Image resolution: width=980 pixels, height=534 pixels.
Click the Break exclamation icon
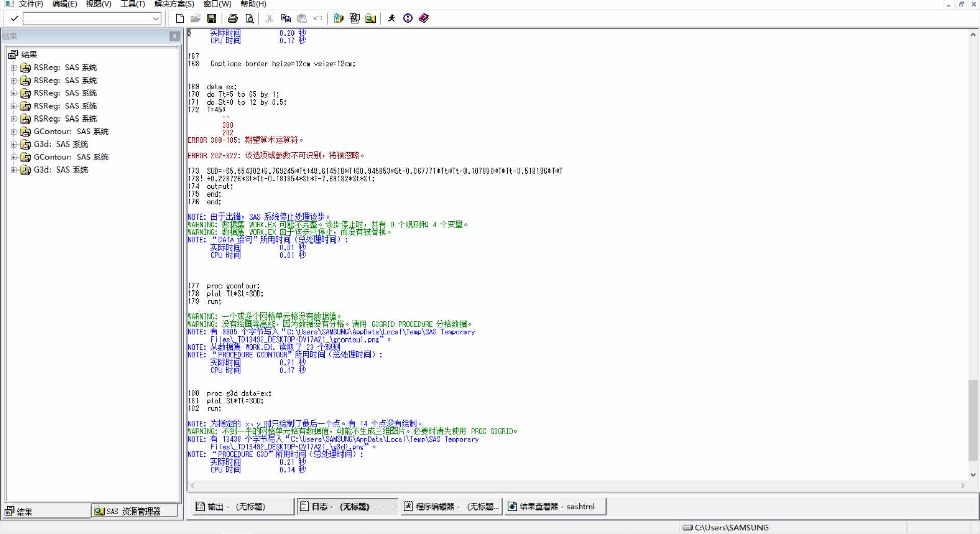pos(408,19)
